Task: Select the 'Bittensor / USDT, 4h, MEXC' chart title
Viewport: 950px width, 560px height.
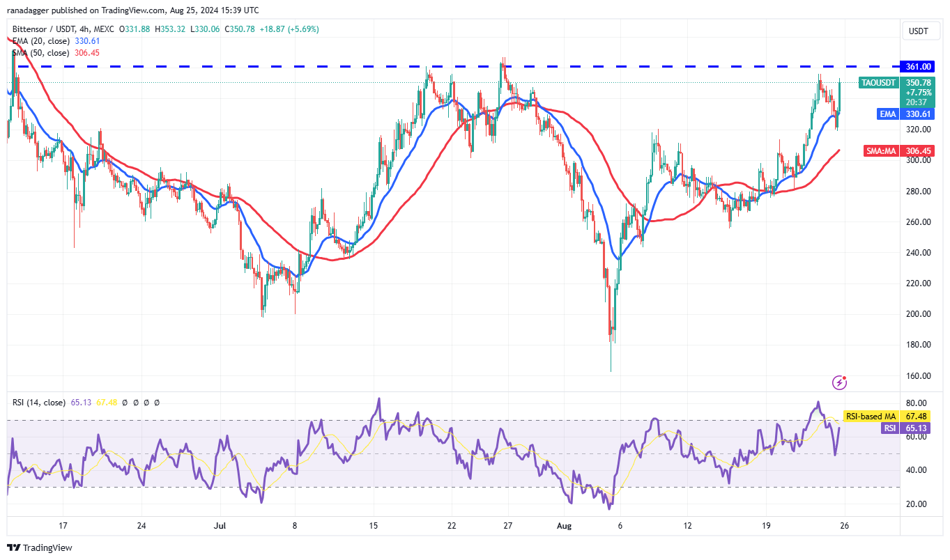Action: tap(64, 29)
